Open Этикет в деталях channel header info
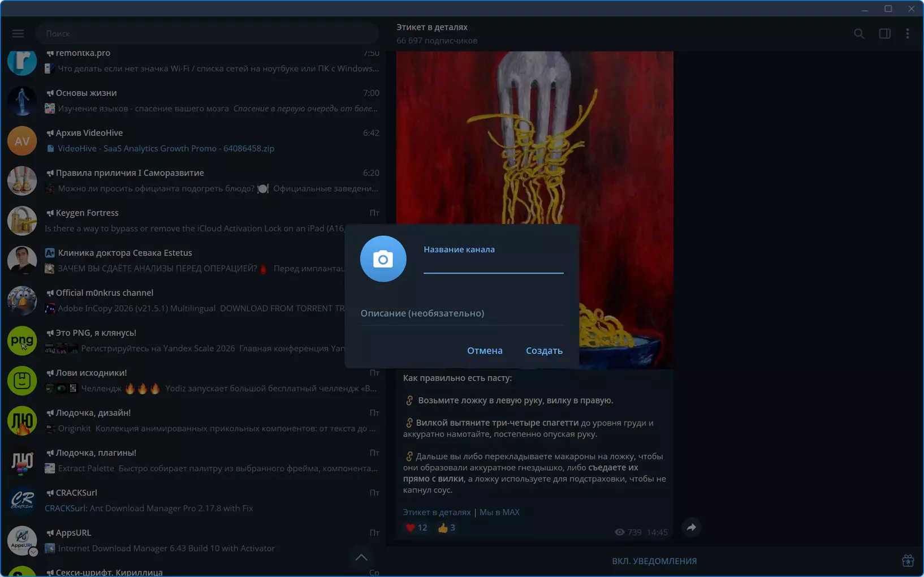This screenshot has width=924, height=577. coord(437,33)
